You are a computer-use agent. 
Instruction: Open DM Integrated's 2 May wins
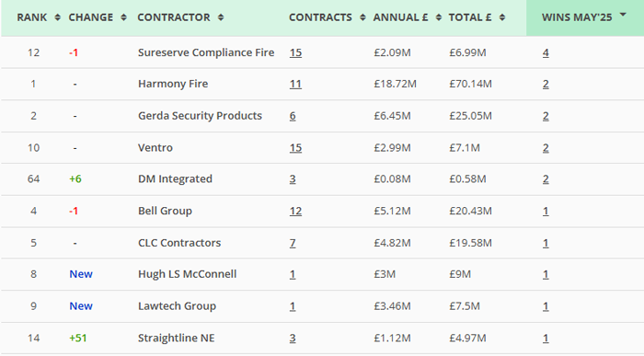(546, 179)
